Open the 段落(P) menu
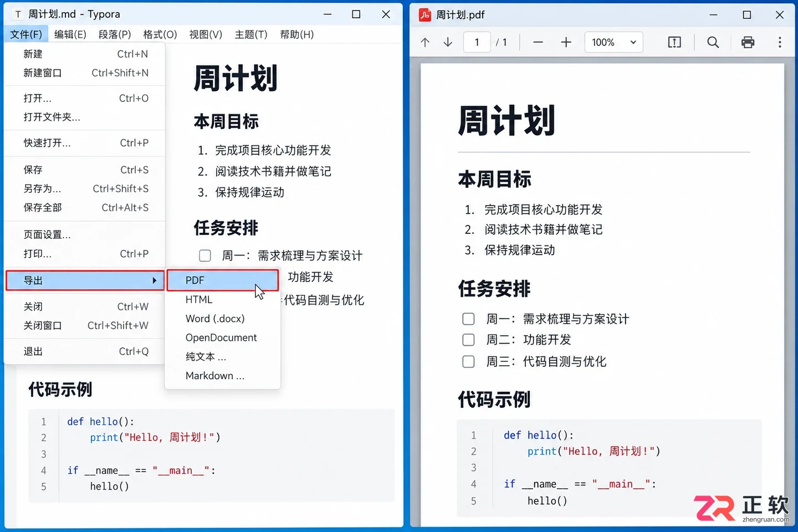 pos(115,34)
